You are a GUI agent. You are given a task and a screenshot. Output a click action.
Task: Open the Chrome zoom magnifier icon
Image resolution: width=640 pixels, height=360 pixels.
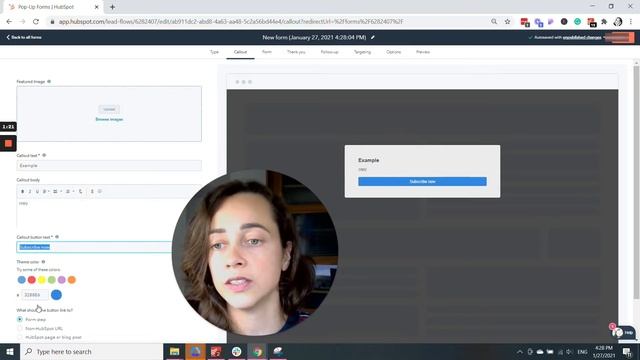pos(494,22)
